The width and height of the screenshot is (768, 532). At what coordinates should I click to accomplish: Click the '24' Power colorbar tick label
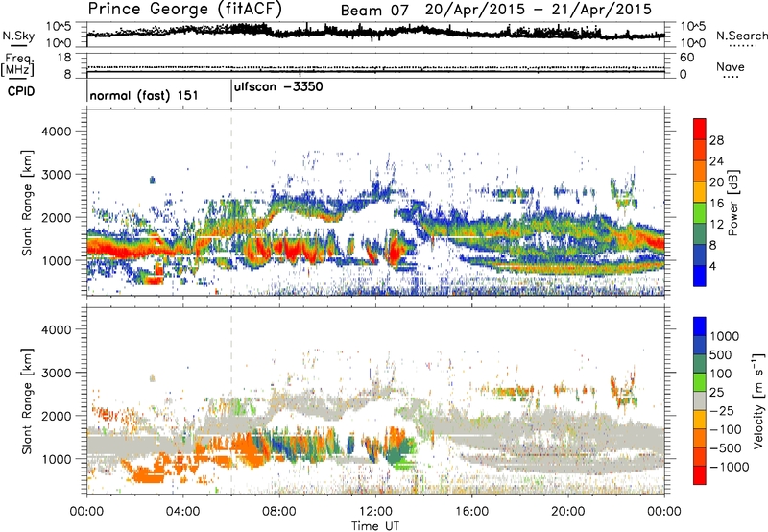(716, 161)
